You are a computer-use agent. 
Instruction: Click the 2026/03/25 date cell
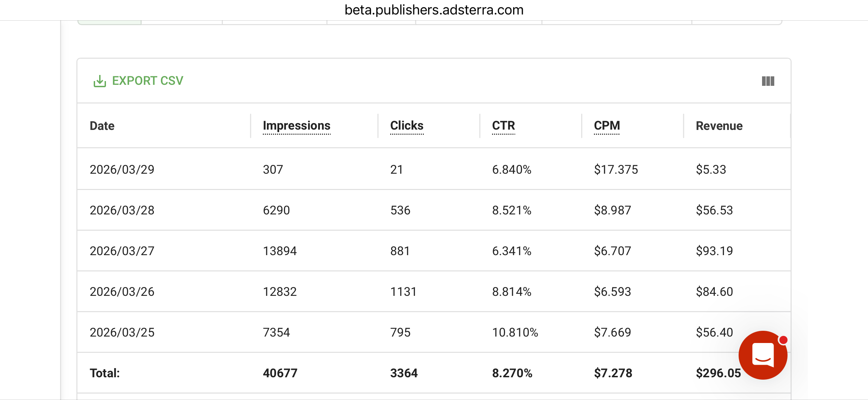point(122,332)
